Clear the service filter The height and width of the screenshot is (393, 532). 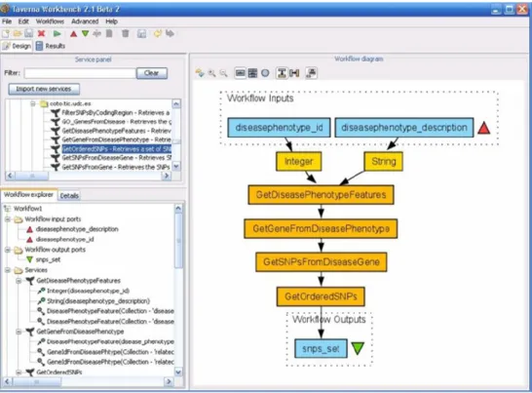tap(152, 73)
